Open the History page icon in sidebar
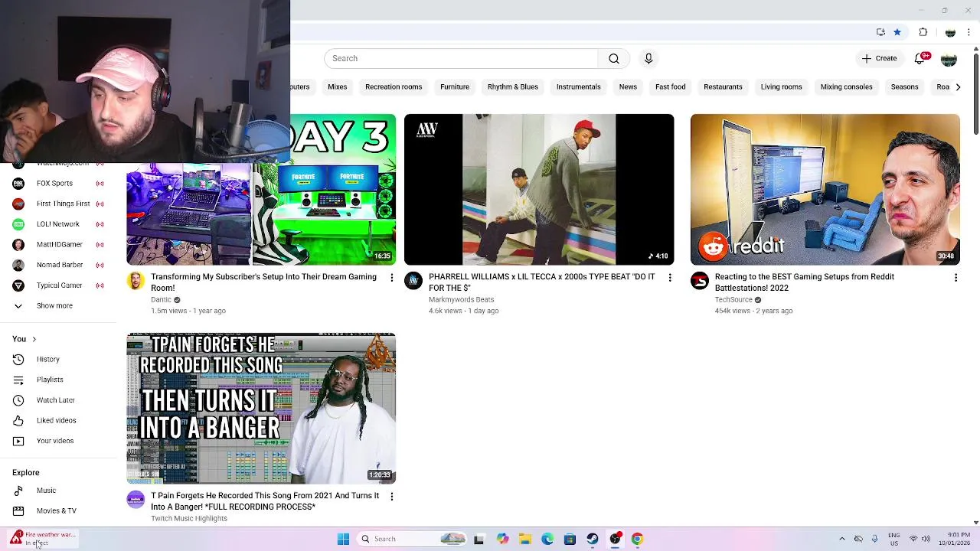The height and width of the screenshot is (551, 980). point(18,359)
